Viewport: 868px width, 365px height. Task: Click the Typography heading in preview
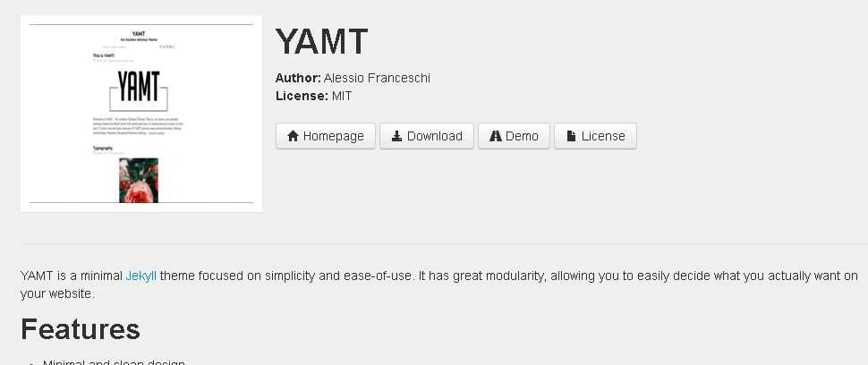tap(103, 149)
